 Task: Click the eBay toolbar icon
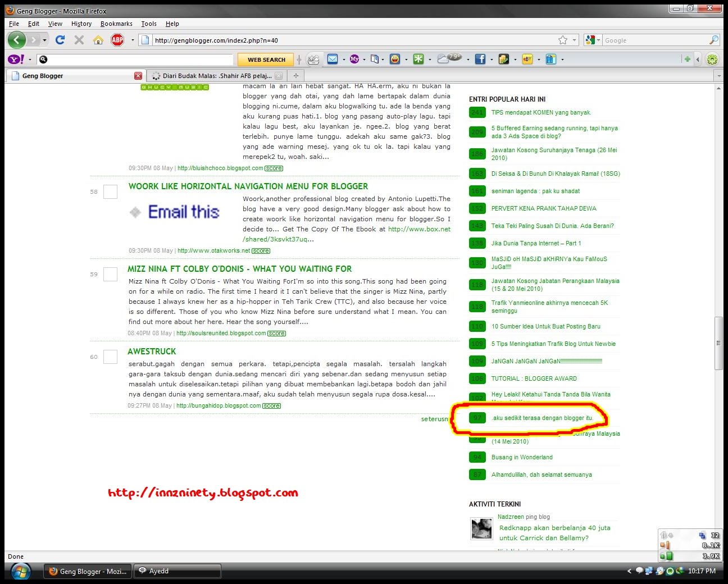(x=527, y=59)
